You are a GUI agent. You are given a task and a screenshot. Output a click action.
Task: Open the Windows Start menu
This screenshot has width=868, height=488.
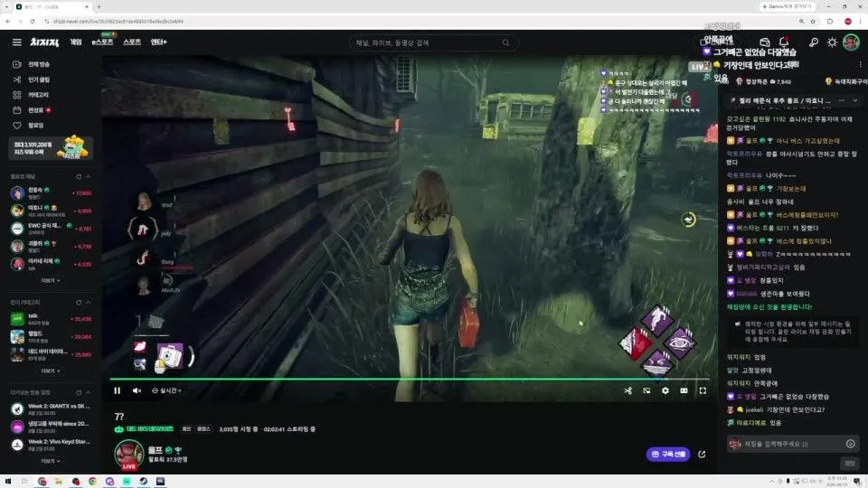pos(8,482)
